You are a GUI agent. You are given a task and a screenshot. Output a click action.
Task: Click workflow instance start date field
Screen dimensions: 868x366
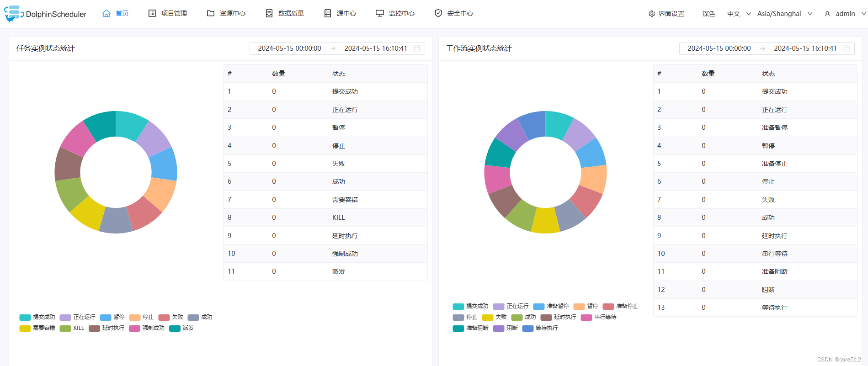tap(719, 48)
